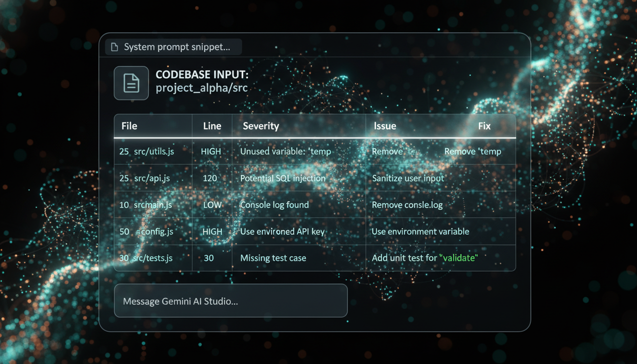Select the src/tests.js file entry
Image resolution: width=637 pixels, height=364 pixels.
[154, 258]
